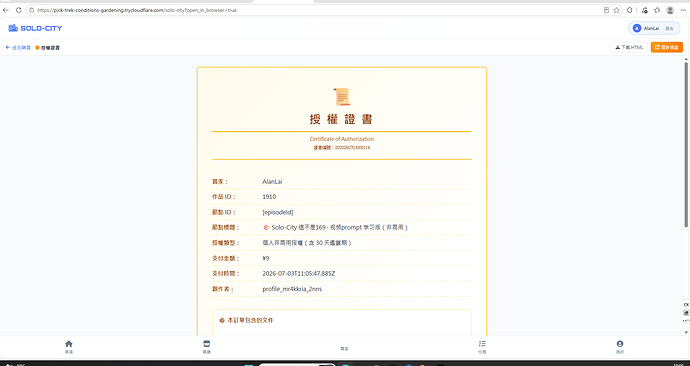The height and width of the screenshot is (366, 690).
Task: Bookmark this page with the star icon
Action: pyautogui.click(x=617, y=10)
